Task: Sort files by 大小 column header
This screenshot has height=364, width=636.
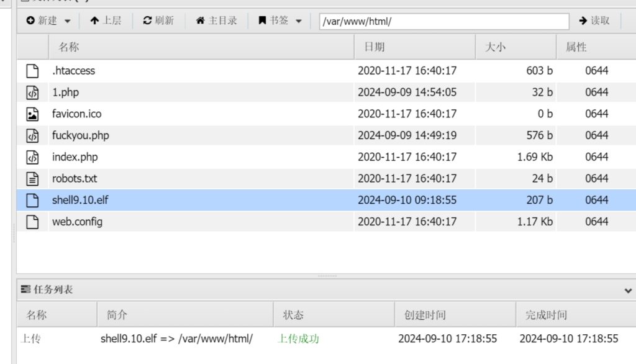Action: click(x=495, y=47)
